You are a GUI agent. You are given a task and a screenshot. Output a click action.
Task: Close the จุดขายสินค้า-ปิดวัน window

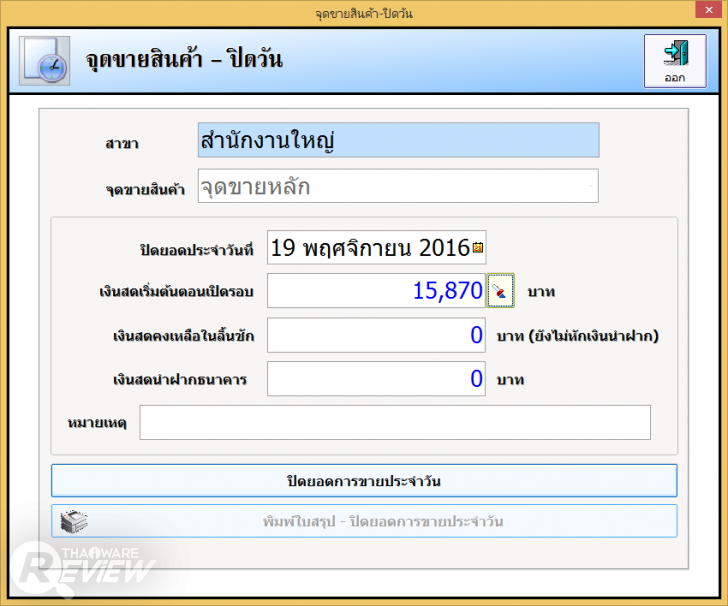708,9
